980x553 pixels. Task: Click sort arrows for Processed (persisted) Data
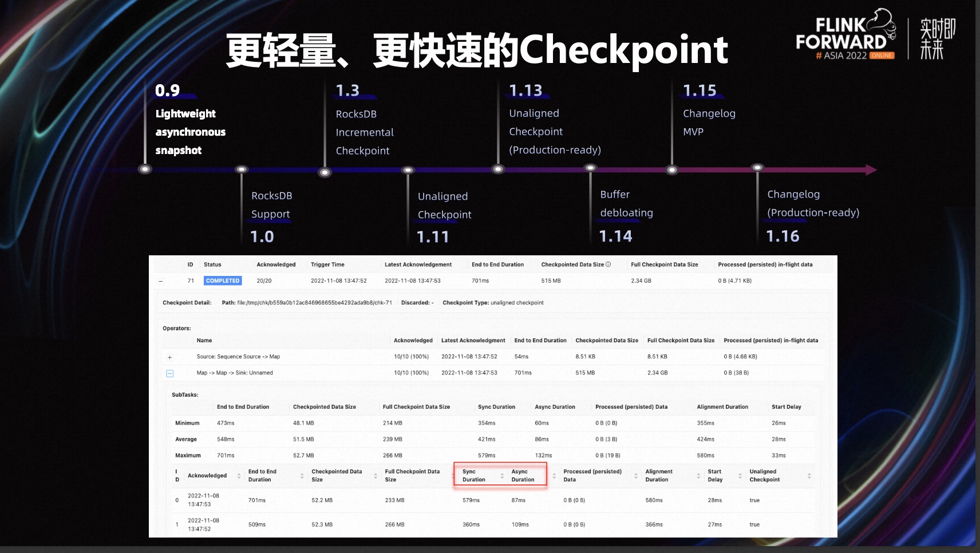coord(636,476)
